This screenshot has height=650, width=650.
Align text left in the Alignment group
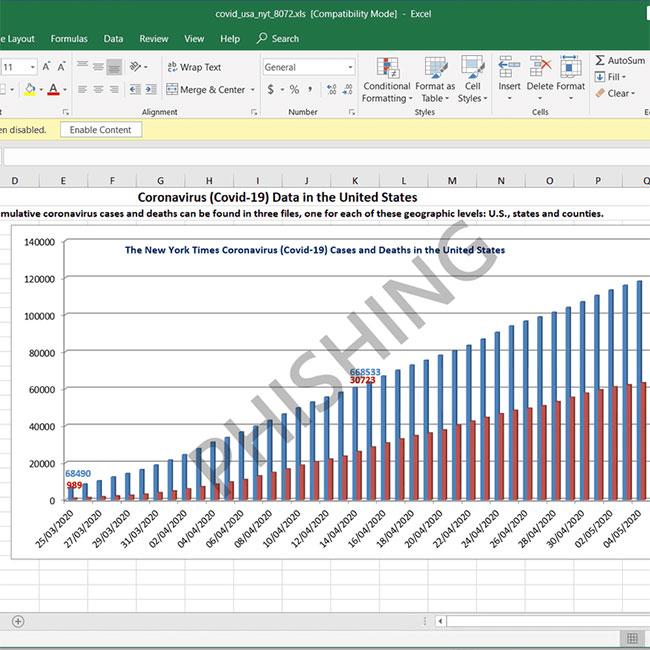click(82, 90)
